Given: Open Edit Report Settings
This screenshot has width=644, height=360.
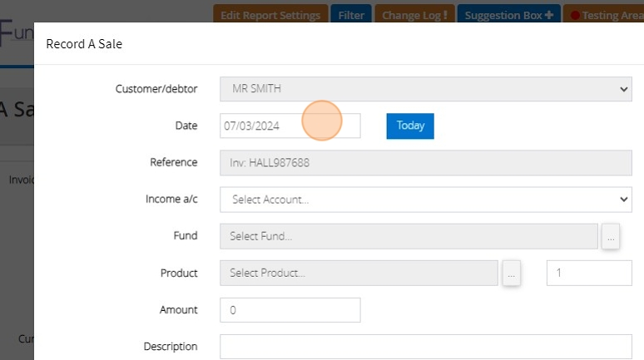Looking at the screenshot, I should [x=270, y=16].
